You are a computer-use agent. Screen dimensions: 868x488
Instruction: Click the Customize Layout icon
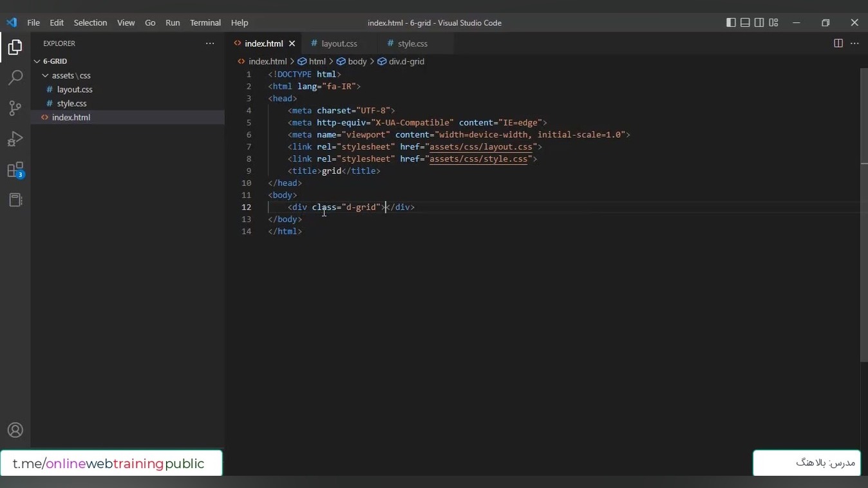(x=773, y=23)
